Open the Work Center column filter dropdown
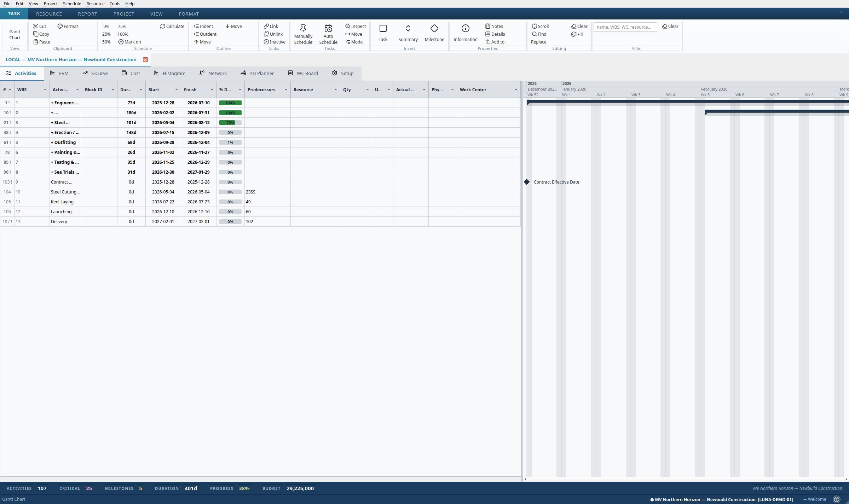 click(516, 89)
